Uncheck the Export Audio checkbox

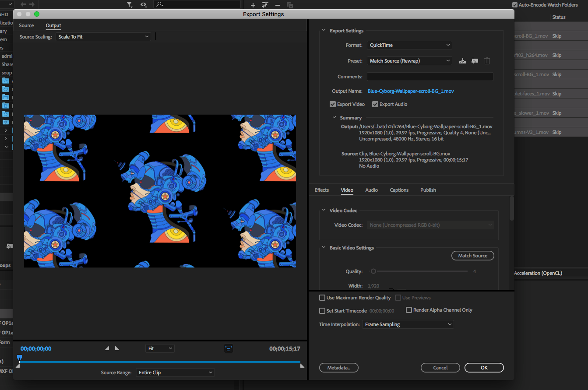[375, 104]
